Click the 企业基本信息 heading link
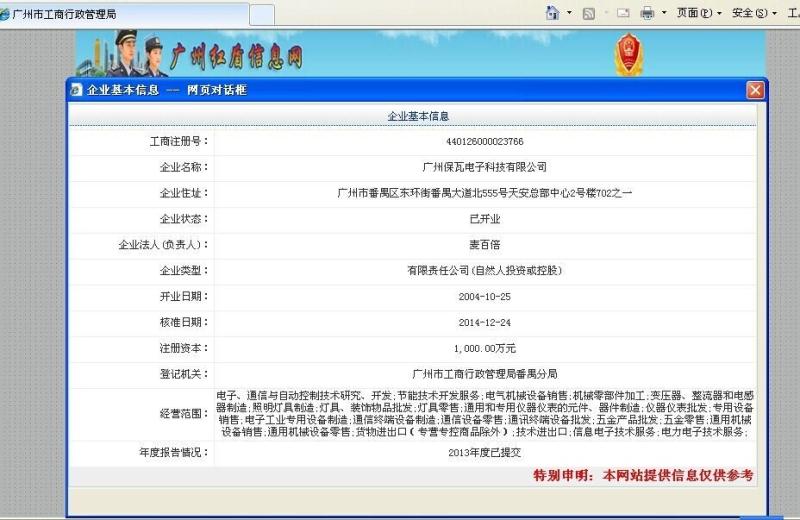Screen dimensions: 800x520 pos(418,116)
